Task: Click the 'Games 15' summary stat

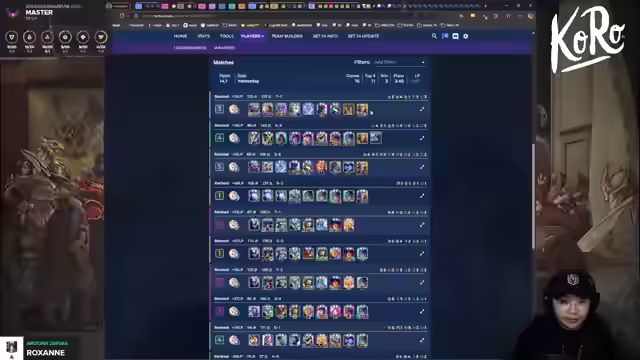Action: (353, 78)
